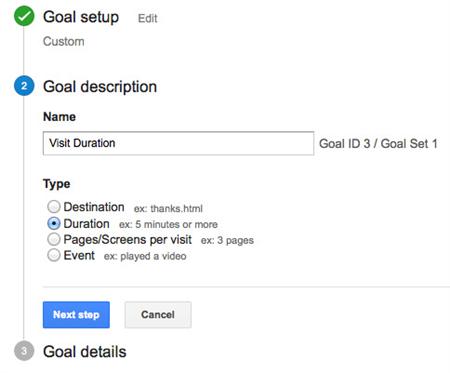Select the Destination radio button
This screenshot has height=373, width=450.
(x=54, y=207)
